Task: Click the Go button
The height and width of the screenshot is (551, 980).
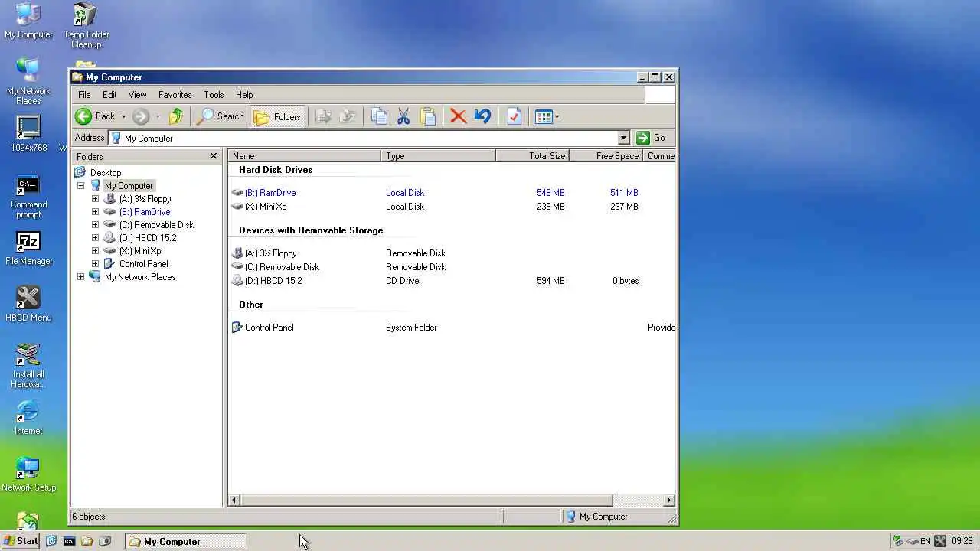Action: coord(652,138)
